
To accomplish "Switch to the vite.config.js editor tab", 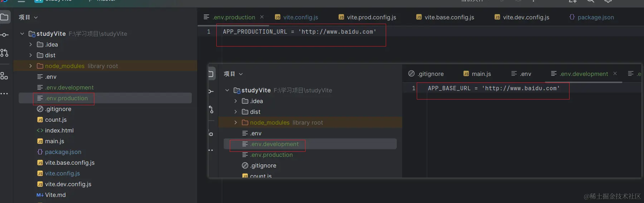I will click(x=297, y=17).
